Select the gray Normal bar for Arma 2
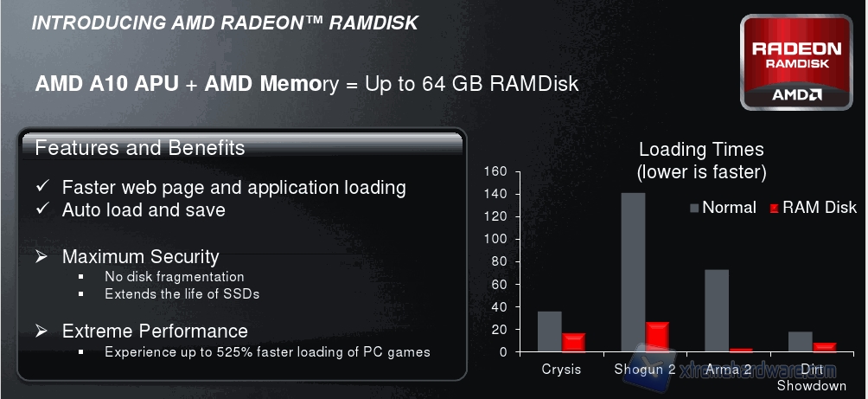The width and height of the screenshot is (868, 399). (717, 311)
